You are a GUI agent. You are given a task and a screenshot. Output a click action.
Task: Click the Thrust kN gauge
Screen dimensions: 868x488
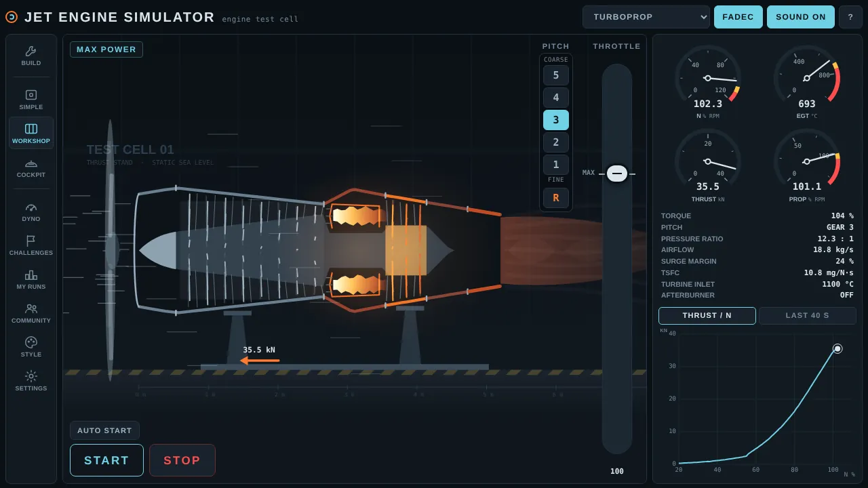(x=708, y=165)
